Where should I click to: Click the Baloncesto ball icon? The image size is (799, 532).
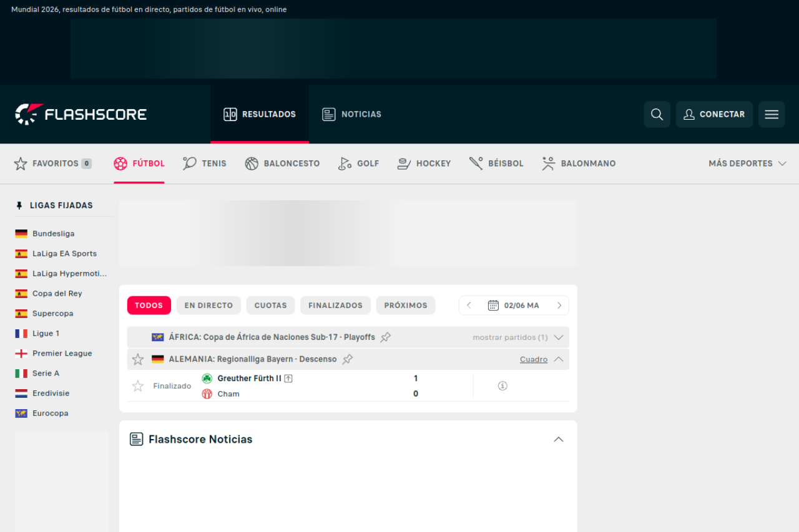(x=252, y=163)
